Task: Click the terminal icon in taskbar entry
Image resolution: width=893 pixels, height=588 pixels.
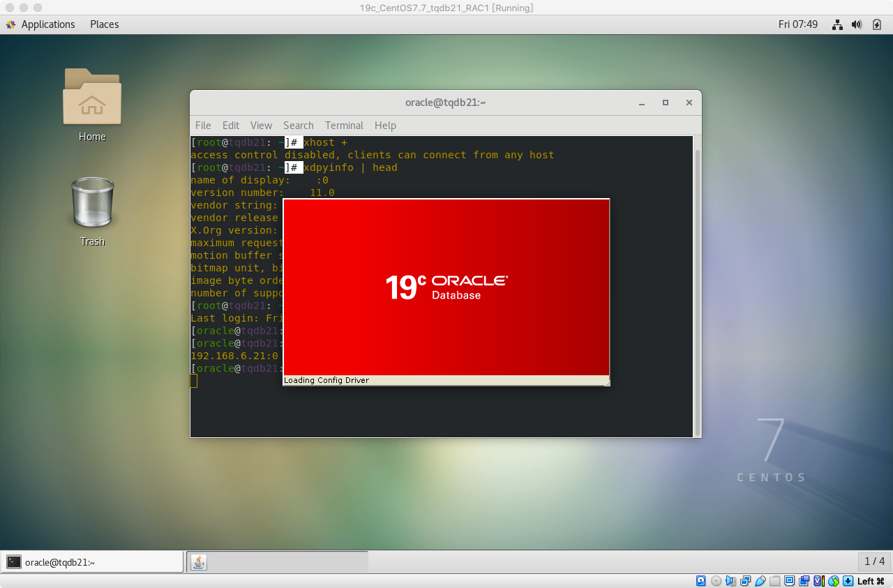Action: [x=14, y=561]
